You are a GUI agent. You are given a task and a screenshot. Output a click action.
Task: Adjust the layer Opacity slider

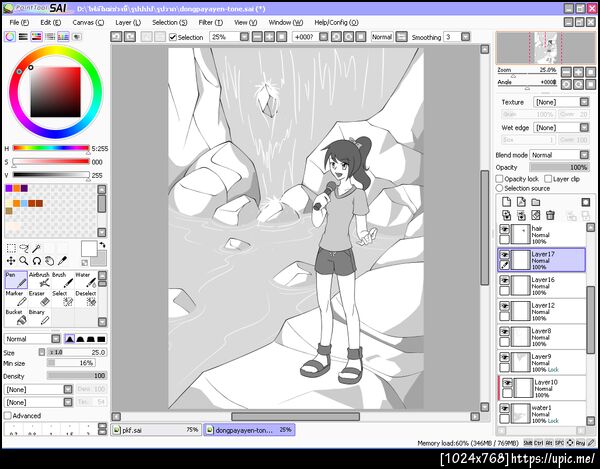559,167
